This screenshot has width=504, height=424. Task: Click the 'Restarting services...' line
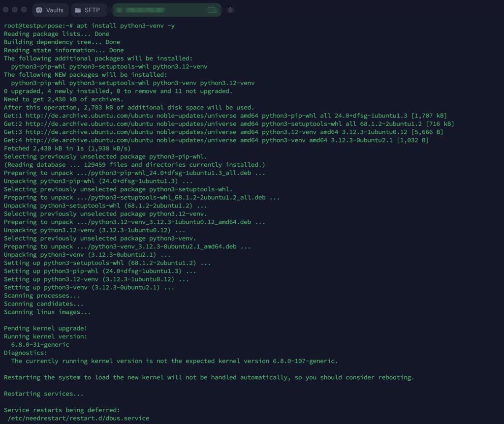click(43, 394)
